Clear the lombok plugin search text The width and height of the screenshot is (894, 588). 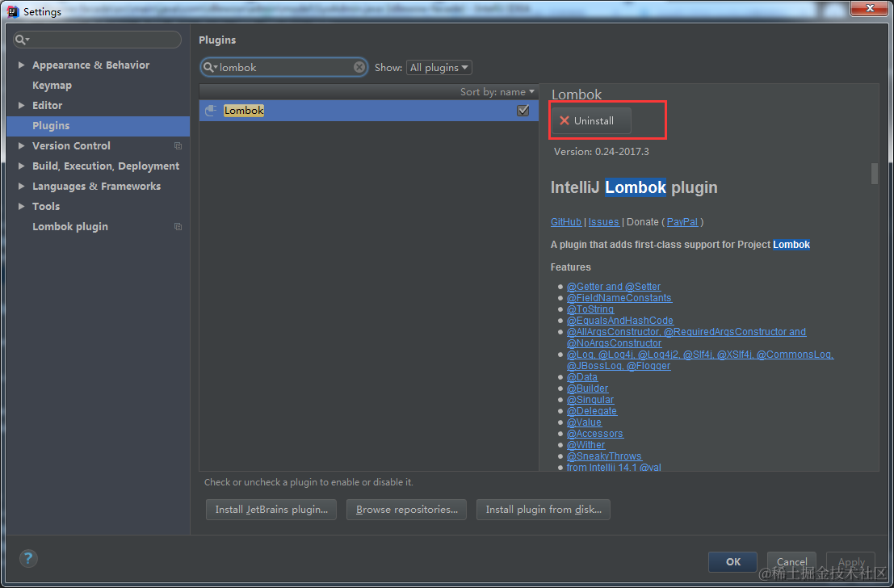[359, 67]
